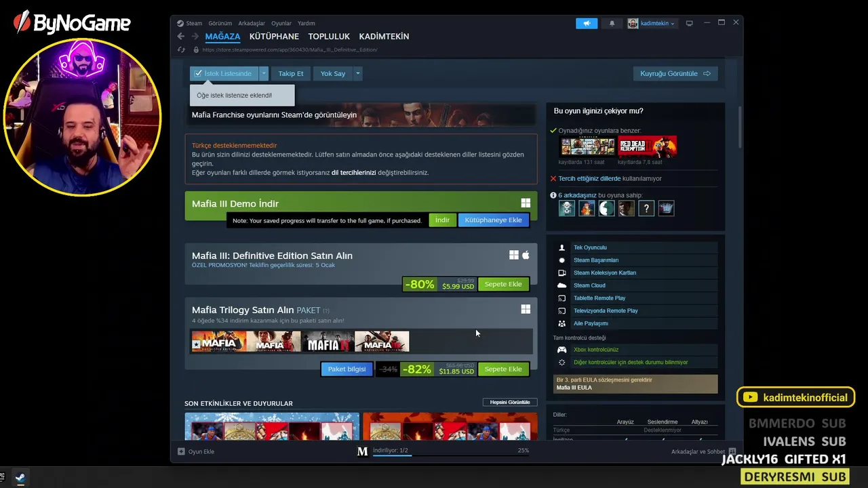This screenshot has height=488, width=868.
Task: Open the Yardım menu
Action: pyautogui.click(x=306, y=23)
